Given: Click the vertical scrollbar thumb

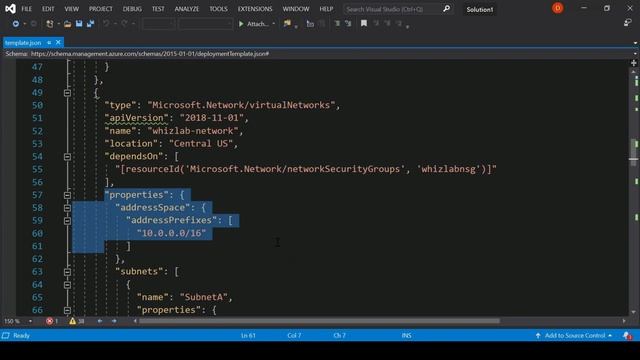Looking at the screenshot, I should (x=633, y=152).
